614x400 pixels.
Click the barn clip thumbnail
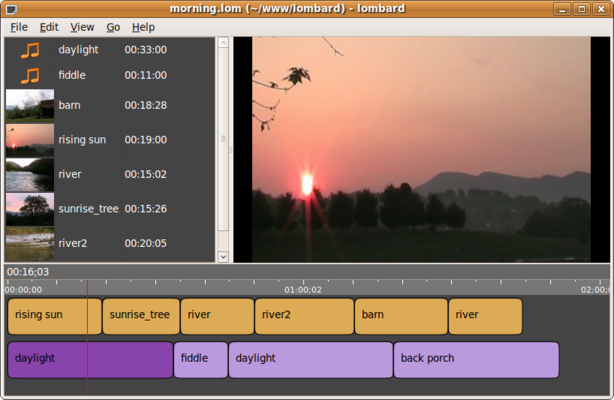[x=30, y=105]
